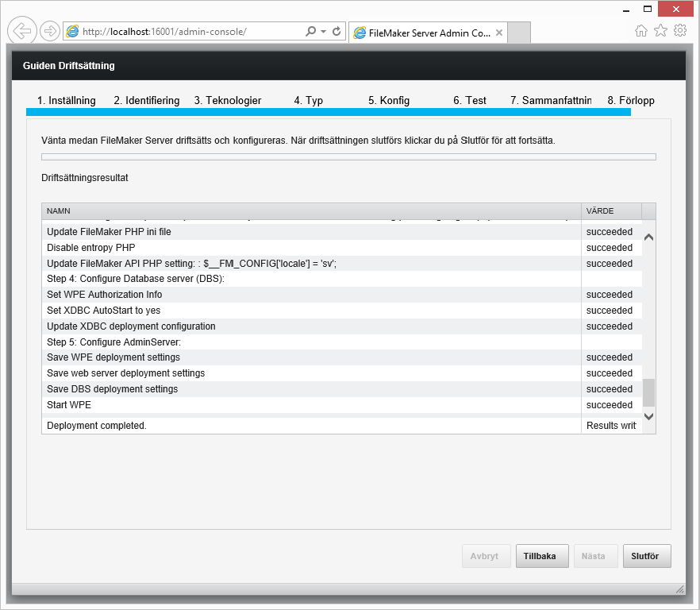Open browser Tools gear icon
This screenshot has width=700, height=610.
click(x=680, y=31)
